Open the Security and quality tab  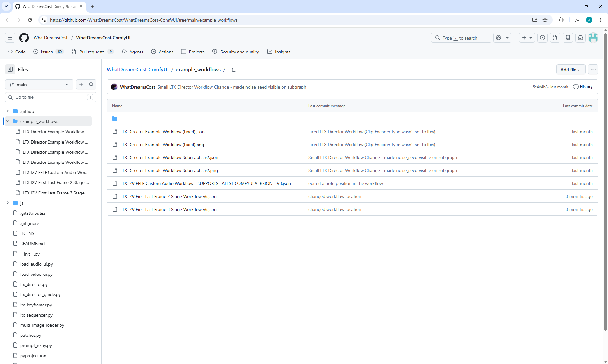[x=236, y=52]
